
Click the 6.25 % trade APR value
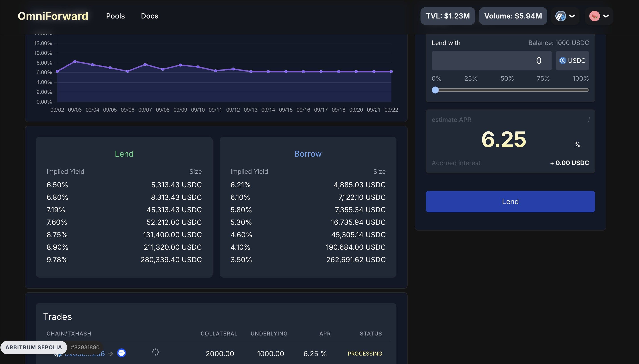pyautogui.click(x=315, y=354)
